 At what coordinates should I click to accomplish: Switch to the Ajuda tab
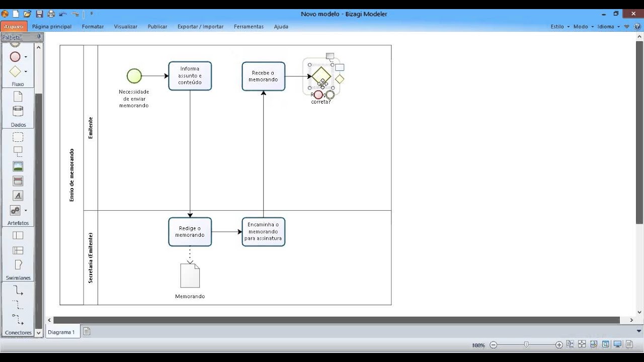point(281,27)
